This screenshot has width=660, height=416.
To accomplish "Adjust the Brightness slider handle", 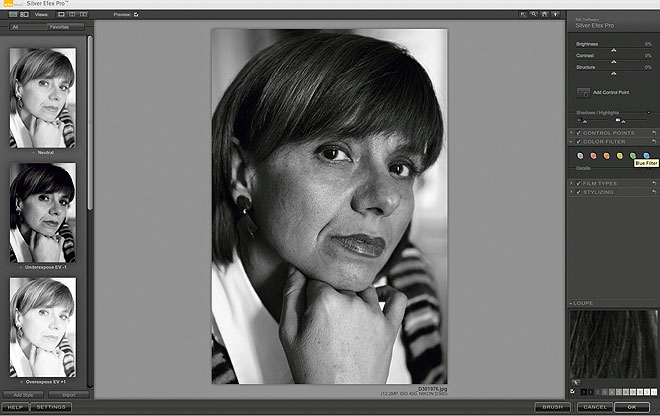I will click(x=614, y=50).
